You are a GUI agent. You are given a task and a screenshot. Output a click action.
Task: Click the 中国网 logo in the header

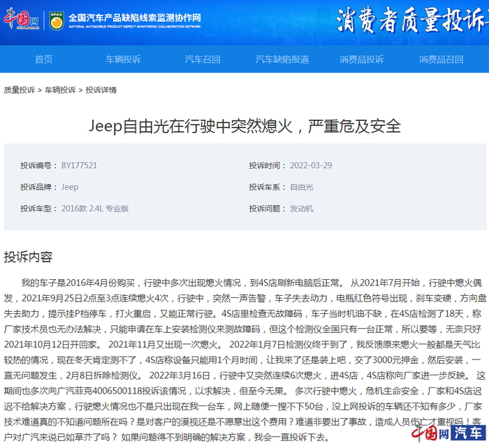point(22,18)
